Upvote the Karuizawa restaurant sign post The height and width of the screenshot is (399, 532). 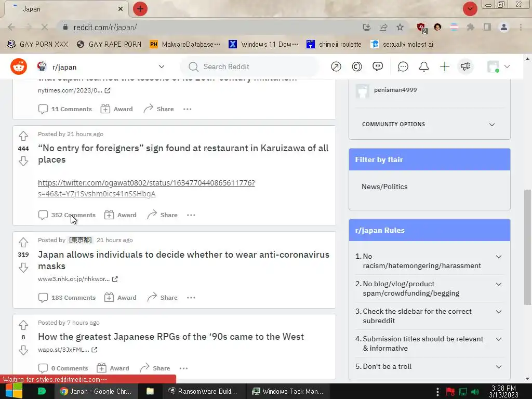pos(23,136)
